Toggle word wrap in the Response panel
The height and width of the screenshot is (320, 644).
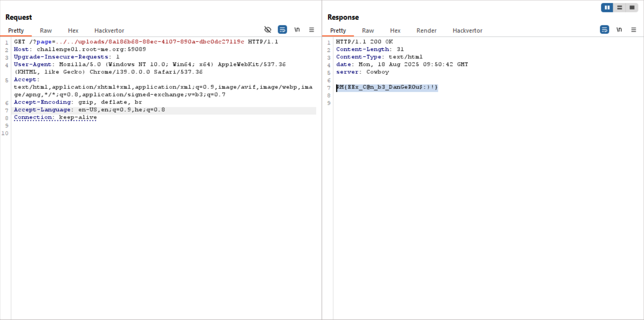[604, 30]
